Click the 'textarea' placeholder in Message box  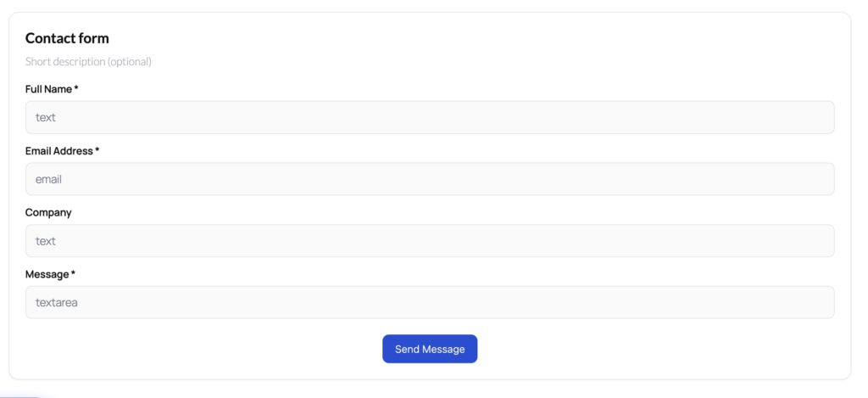tap(57, 302)
